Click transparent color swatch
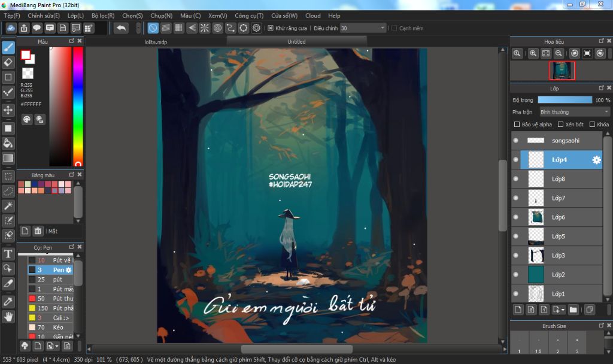 tap(28, 73)
